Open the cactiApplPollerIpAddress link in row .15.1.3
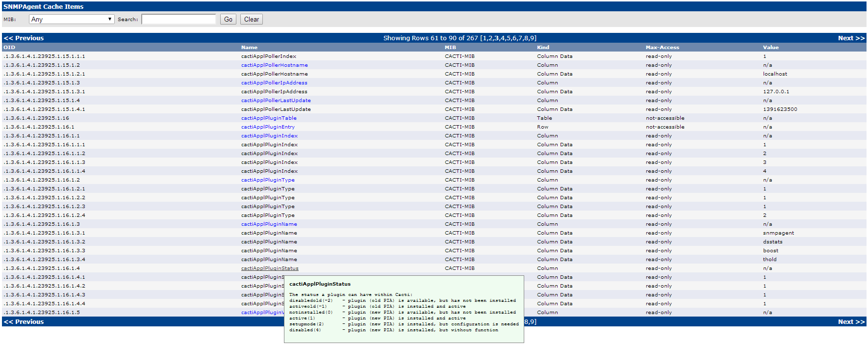Viewport: 868px width, 346px height. 274,83
